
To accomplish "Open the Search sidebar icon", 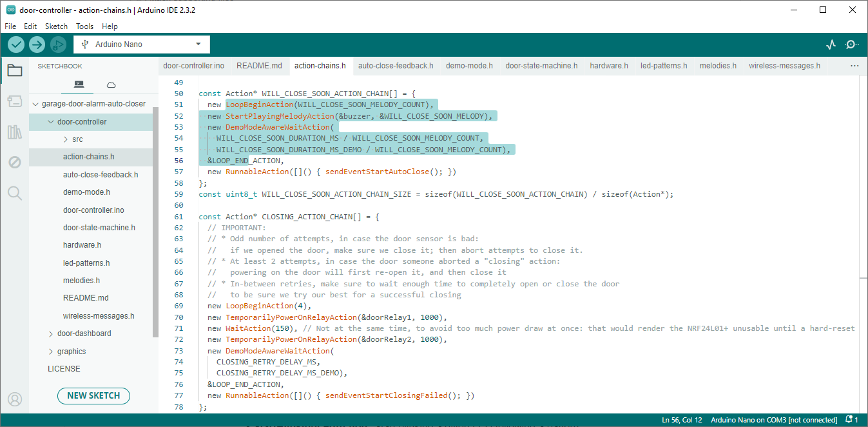I will click(14, 193).
